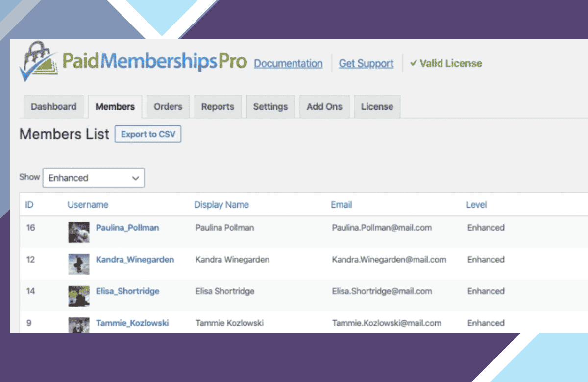The height and width of the screenshot is (382, 588).
Task: Click Kandra_Winegarden's avatar thumbnail
Action: pos(79,264)
